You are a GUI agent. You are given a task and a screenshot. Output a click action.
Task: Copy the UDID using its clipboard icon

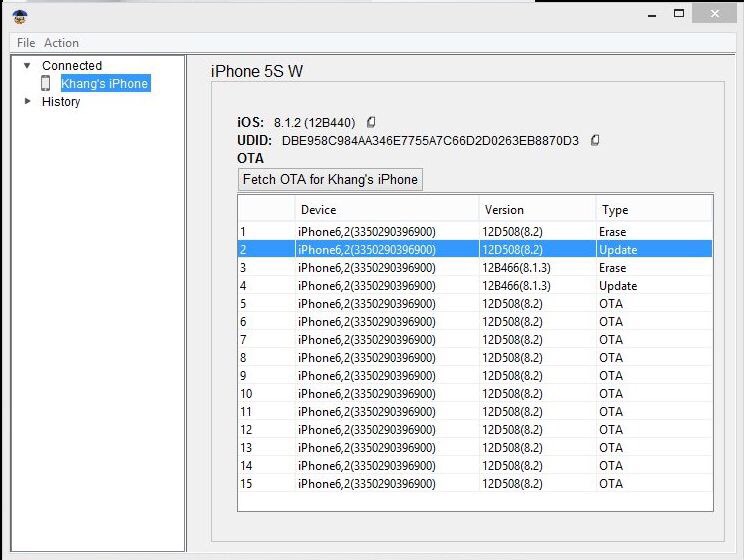pyautogui.click(x=595, y=140)
